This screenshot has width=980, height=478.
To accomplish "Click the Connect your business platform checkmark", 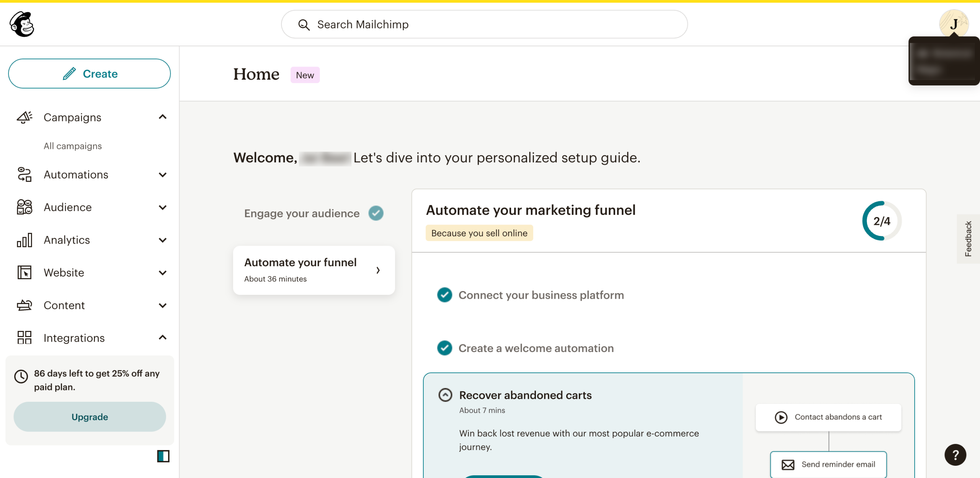I will (x=444, y=295).
